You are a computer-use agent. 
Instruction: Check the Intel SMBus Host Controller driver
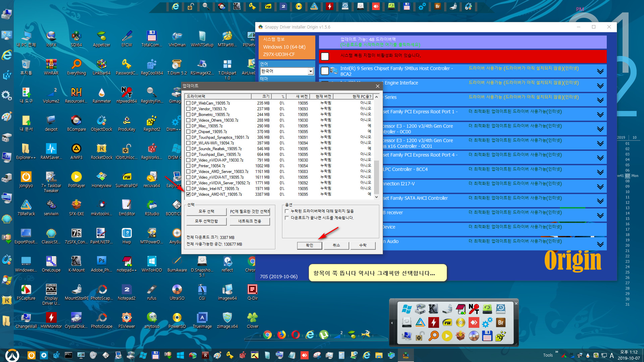(x=325, y=71)
